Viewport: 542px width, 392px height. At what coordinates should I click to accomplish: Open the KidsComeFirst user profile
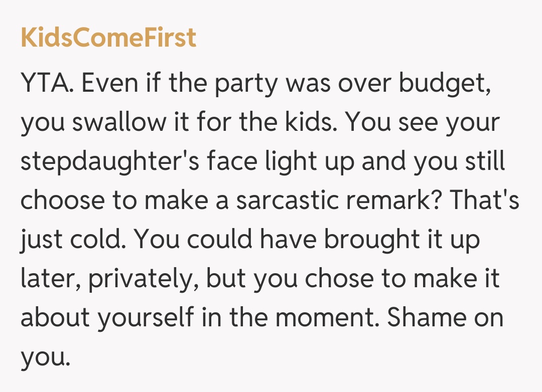pyautogui.click(x=108, y=38)
